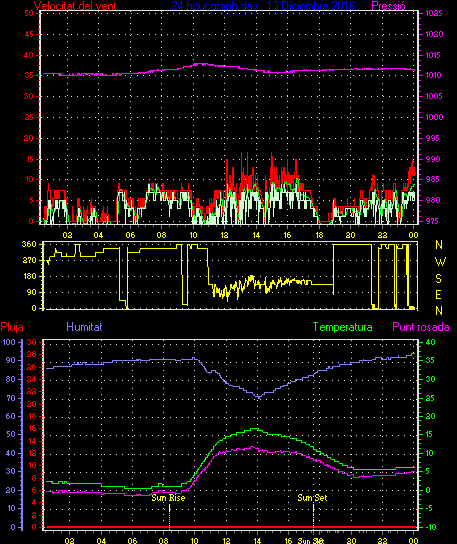Click the 1010 pressure axis value
The height and width of the screenshot is (544, 457).
tap(434, 75)
